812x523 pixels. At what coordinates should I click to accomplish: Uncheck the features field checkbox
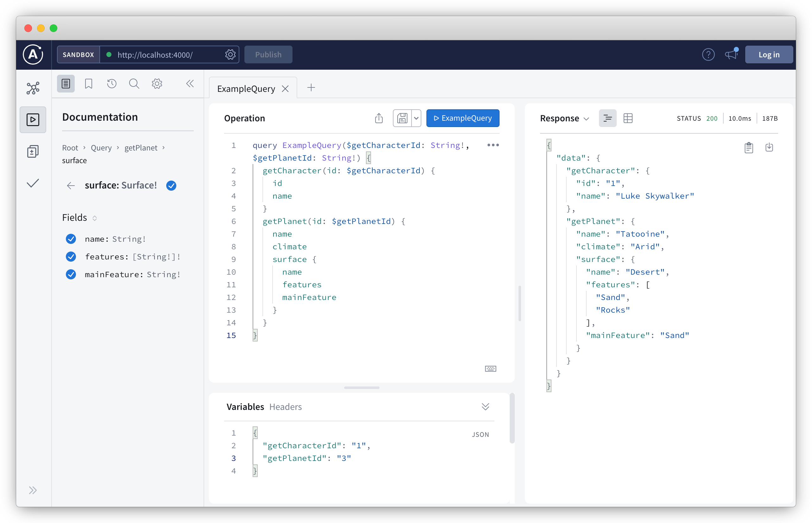71,257
